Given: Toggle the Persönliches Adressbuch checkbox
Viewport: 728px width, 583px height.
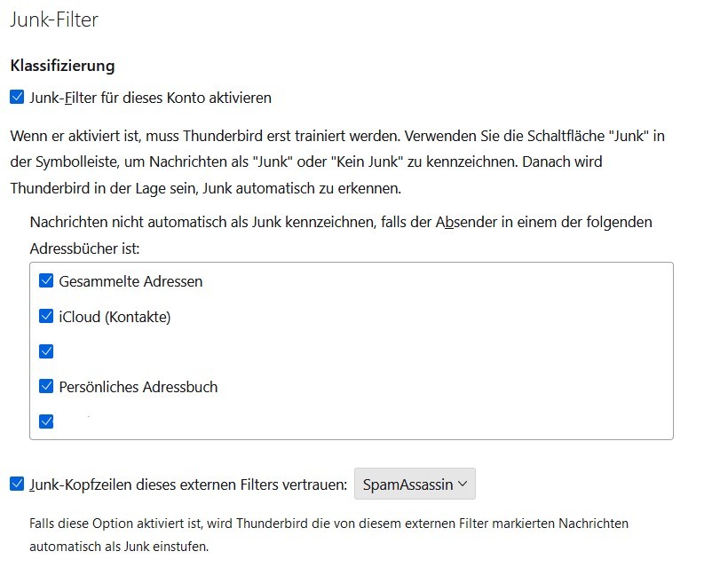Looking at the screenshot, I should 47,386.
